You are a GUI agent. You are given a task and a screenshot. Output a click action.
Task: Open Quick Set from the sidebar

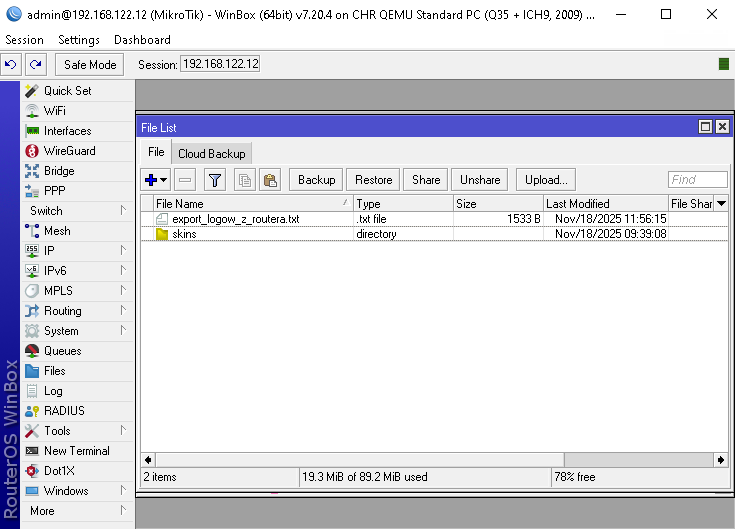(77, 91)
